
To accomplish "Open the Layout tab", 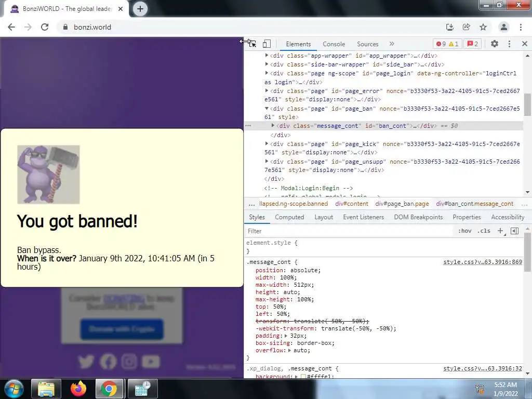I will [324, 217].
